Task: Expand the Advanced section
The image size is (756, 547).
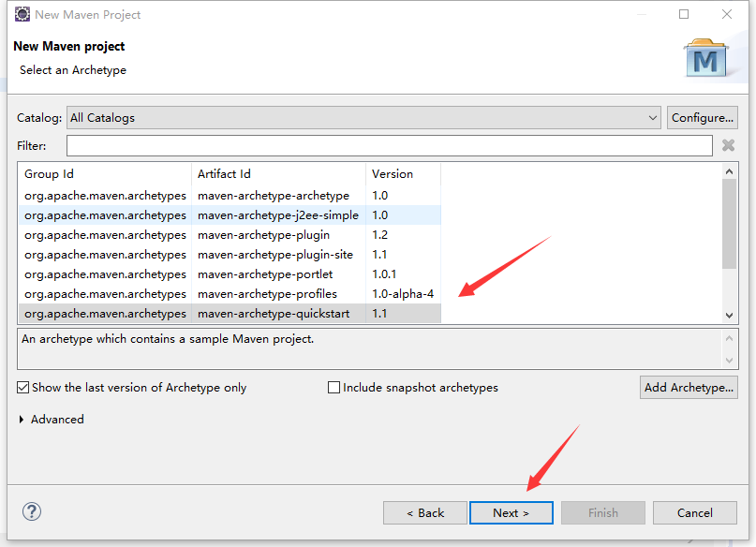Action: pyautogui.click(x=22, y=420)
